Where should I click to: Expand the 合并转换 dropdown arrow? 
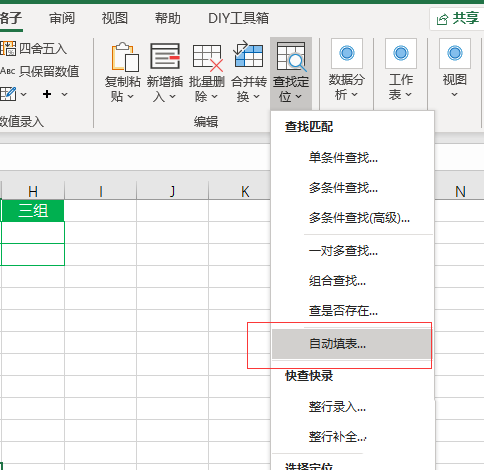(x=256, y=97)
